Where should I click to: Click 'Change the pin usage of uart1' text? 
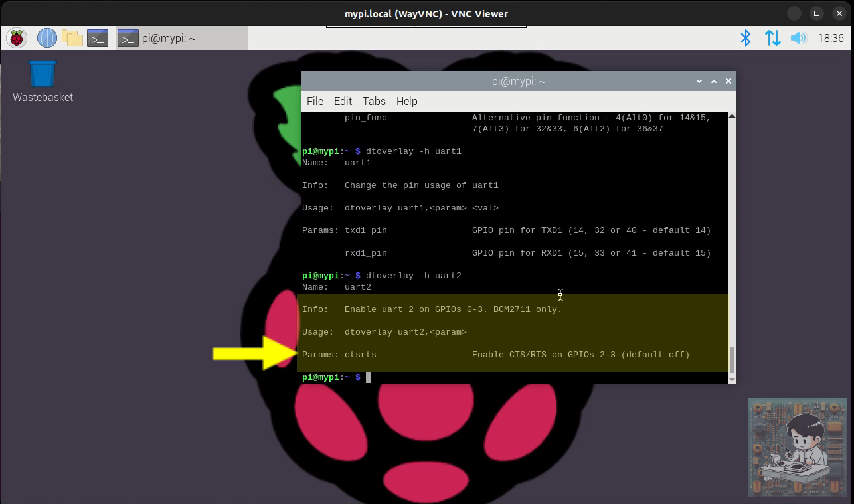pyautogui.click(x=422, y=185)
